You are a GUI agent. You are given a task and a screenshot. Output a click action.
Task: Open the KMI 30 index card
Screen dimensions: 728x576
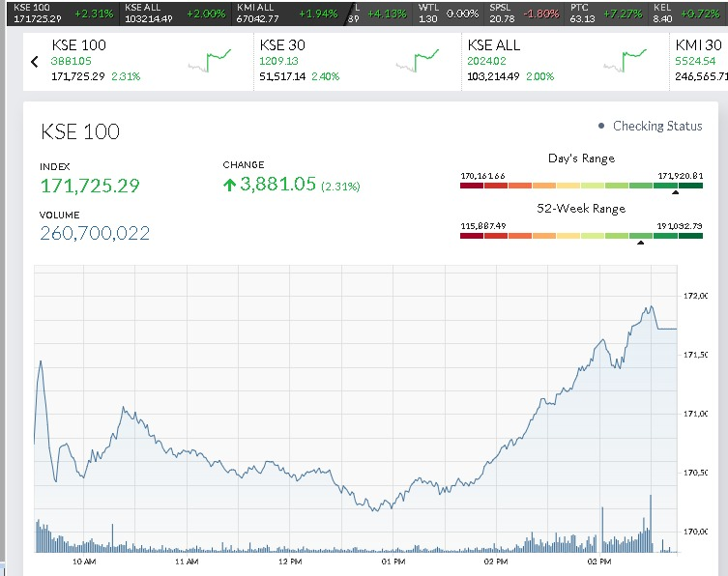pyautogui.click(x=699, y=62)
